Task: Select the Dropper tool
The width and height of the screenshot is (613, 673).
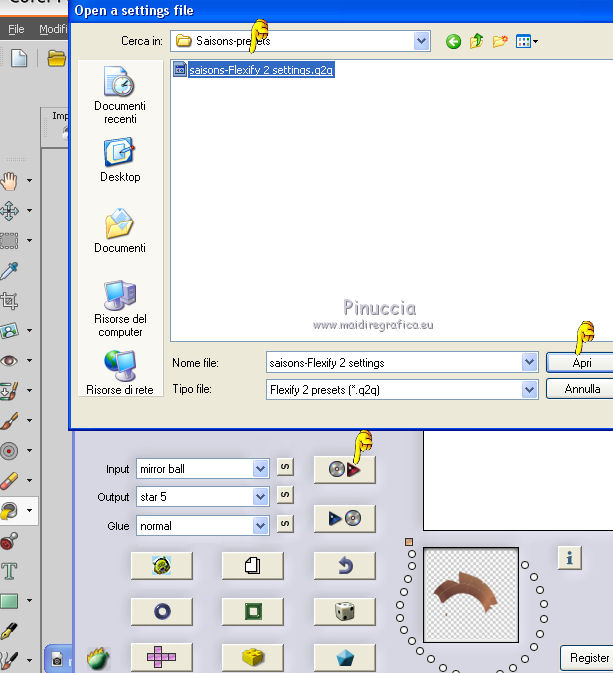Action: click(9, 271)
